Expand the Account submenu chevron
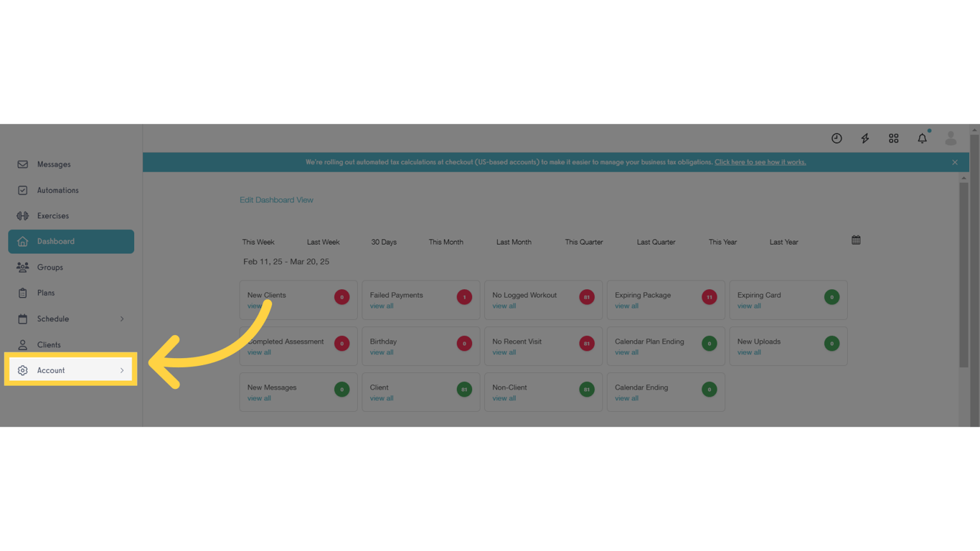The image size is (980, 551). click(x=122, y=371)
